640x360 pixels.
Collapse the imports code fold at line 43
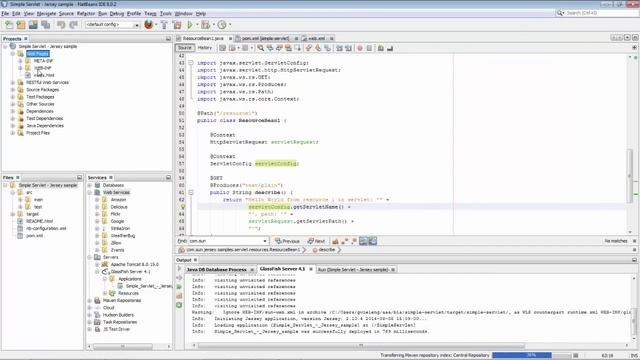(191, 63)
